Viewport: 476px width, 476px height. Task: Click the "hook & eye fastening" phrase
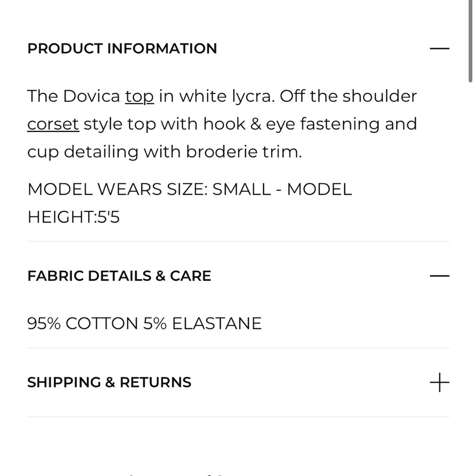pyautogui.click(x=291, y=124)
